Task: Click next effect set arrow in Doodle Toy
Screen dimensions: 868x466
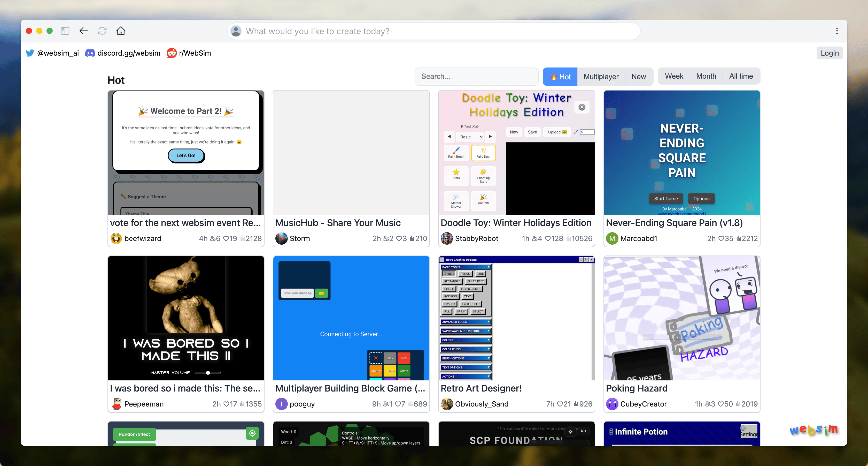Action: coord(490,137)
